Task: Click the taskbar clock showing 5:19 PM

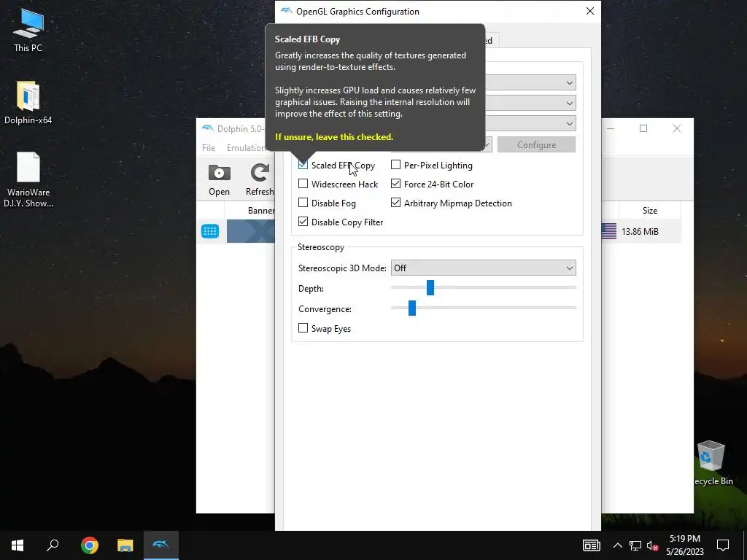Action: coord(685,545)
